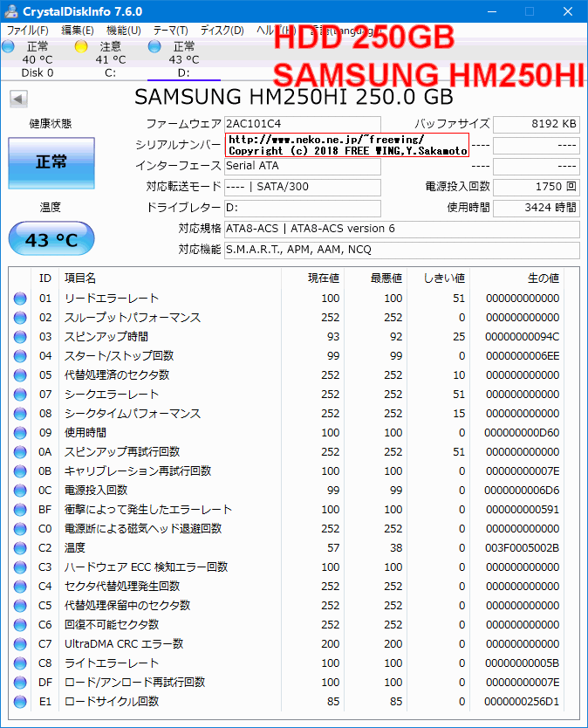Click status orb for ID 03 row

pyautogui.click(x=20, y=337)
